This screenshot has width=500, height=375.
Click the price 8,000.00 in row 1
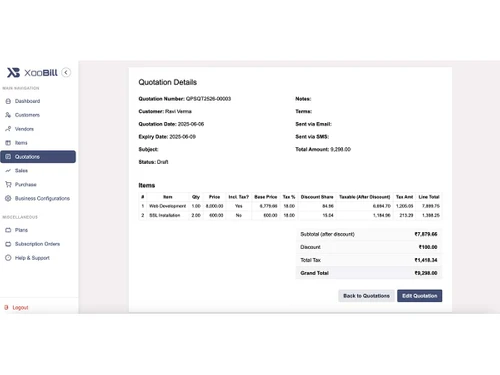[214, 206]
